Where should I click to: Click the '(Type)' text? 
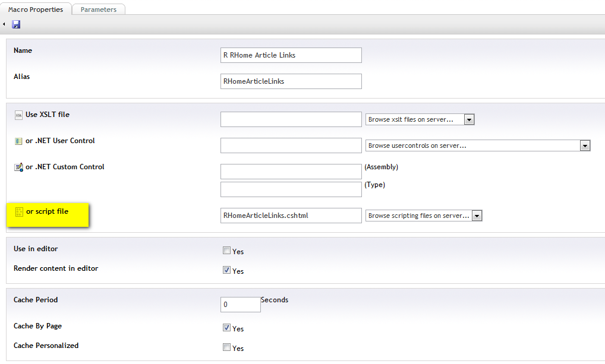pos(374,185)
